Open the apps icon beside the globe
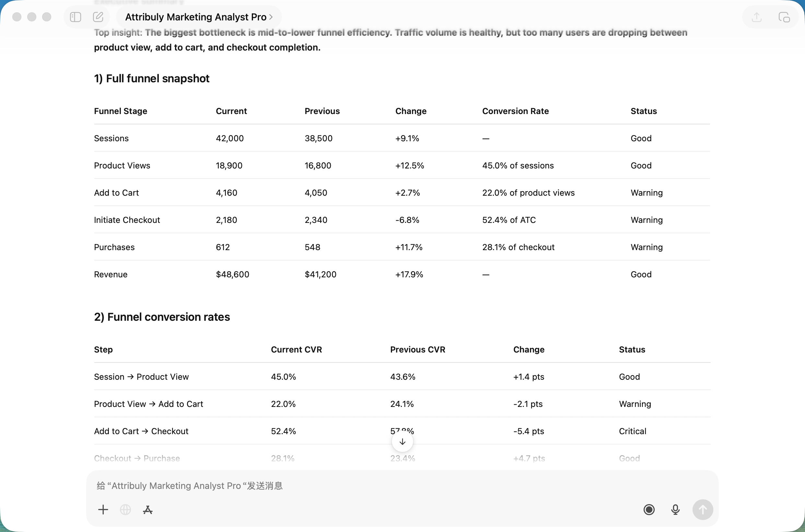 [x=148, y=510]
